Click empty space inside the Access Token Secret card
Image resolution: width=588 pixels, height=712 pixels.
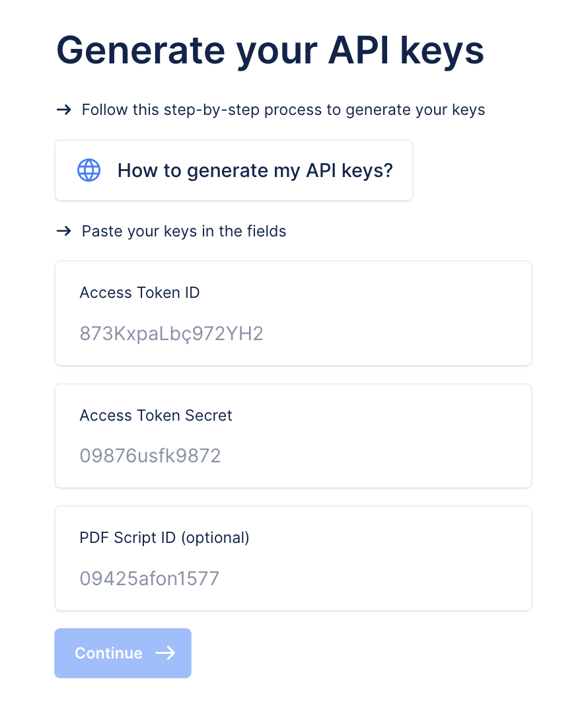click(x=400, y=436)
